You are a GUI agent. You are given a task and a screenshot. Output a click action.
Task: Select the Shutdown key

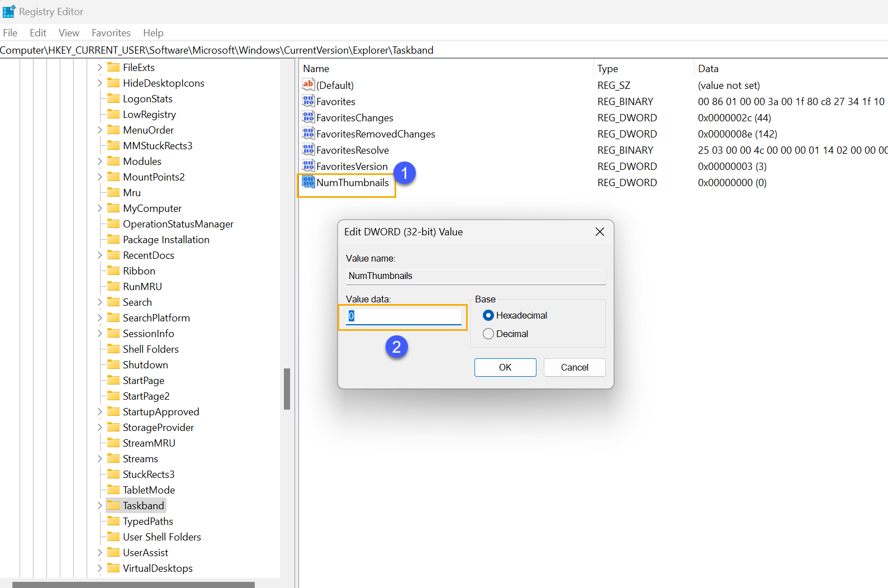tap(145, 364)
